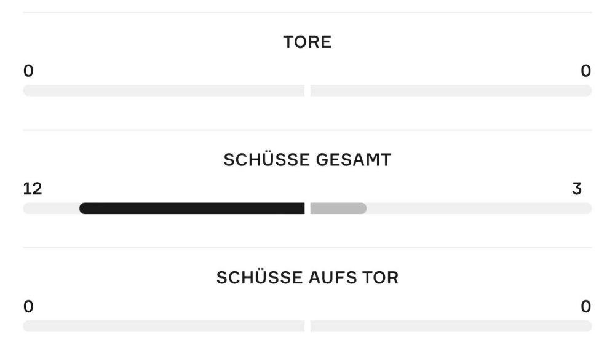The image size is (615, 364).
Task: Select right SCHÜSSE AUFS TOR value 0
Action: [x=585, y=307]
